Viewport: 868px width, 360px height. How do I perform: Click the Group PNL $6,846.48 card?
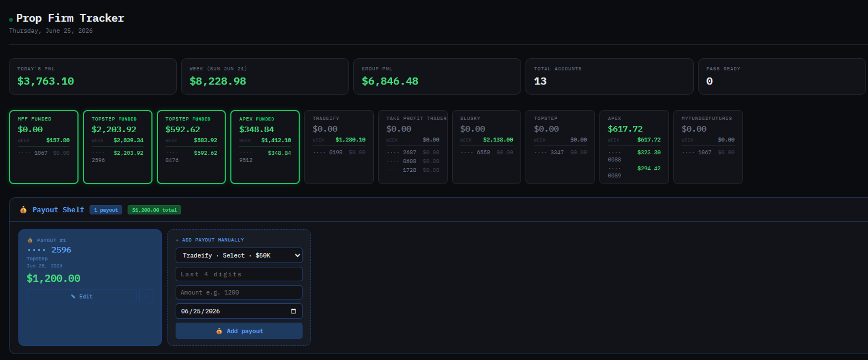437,76
